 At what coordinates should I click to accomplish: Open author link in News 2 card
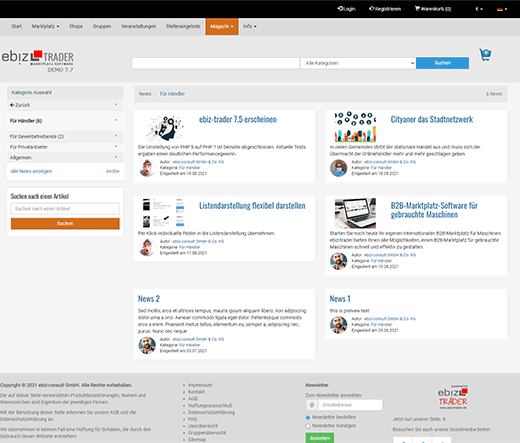pyautogui.click(x=198, y=339)
